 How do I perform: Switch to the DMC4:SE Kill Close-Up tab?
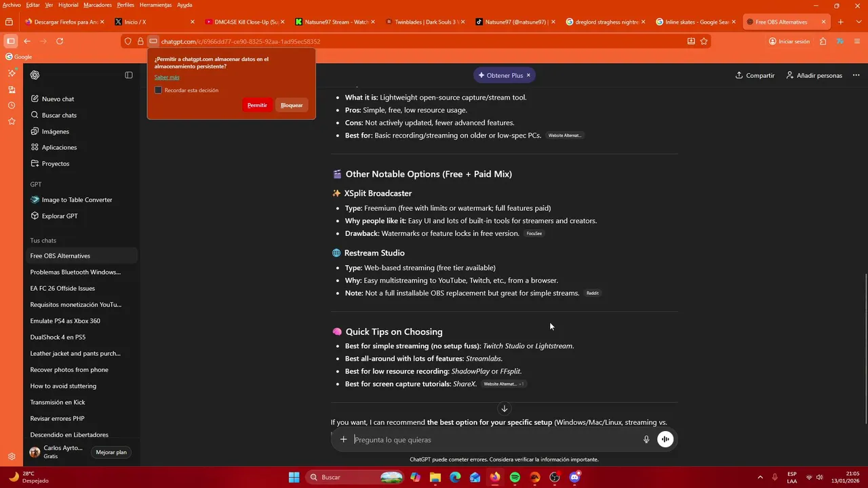tap(244, 22)
